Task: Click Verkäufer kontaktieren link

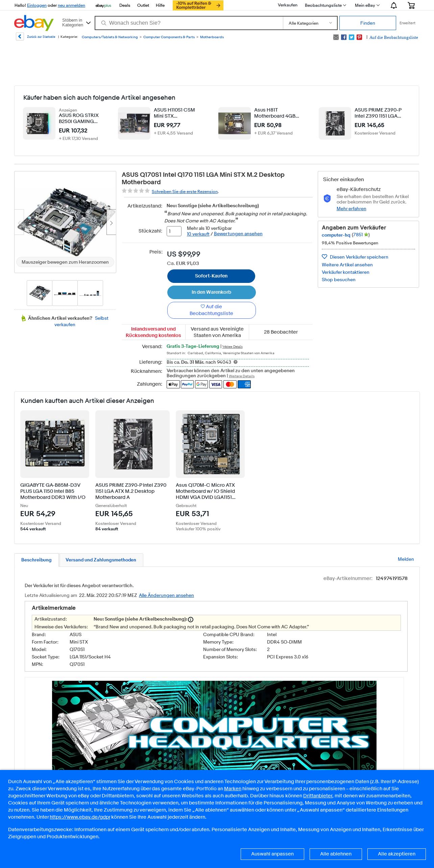Action: pos(345,272)
